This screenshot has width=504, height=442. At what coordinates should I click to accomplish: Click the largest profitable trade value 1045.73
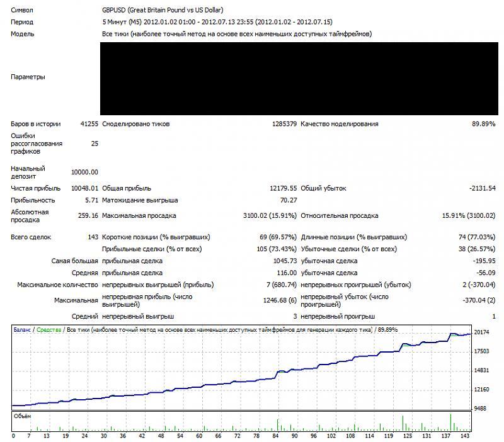(285, 261)
